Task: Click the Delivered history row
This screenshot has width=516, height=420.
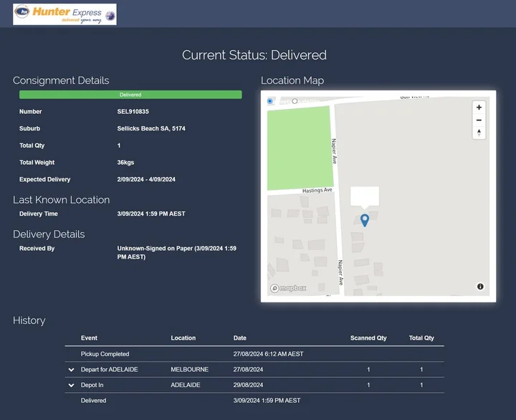Action: (x=93, y=401)
